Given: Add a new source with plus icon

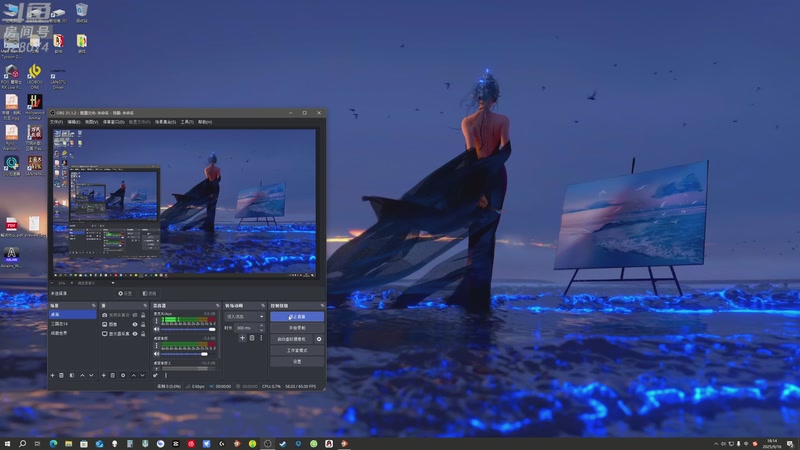Looking at the screenshot, I should (104, 376).
